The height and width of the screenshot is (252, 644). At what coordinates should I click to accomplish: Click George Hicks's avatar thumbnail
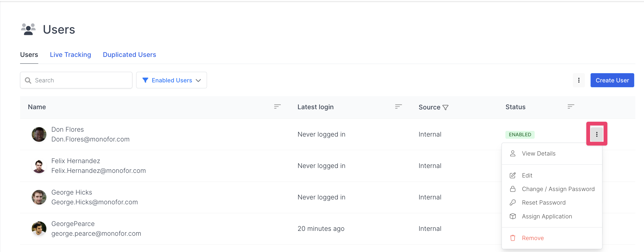tap(39, 197)
